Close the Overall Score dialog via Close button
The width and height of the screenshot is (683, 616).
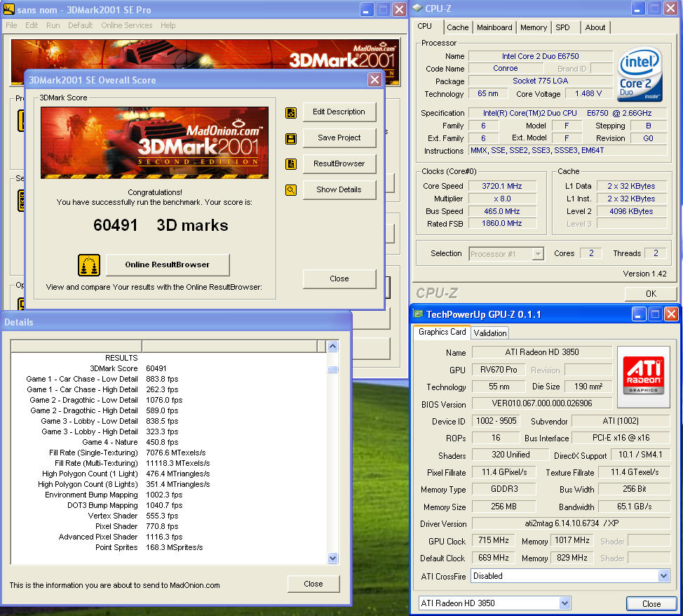pos(339,279)
